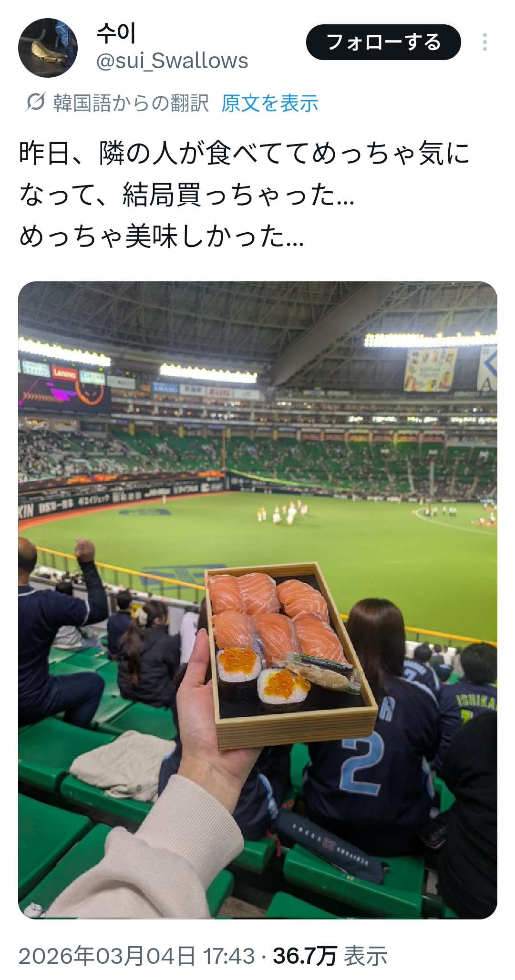
Task: Open the three-dot more options menu
Action: (x=484, y=42)
